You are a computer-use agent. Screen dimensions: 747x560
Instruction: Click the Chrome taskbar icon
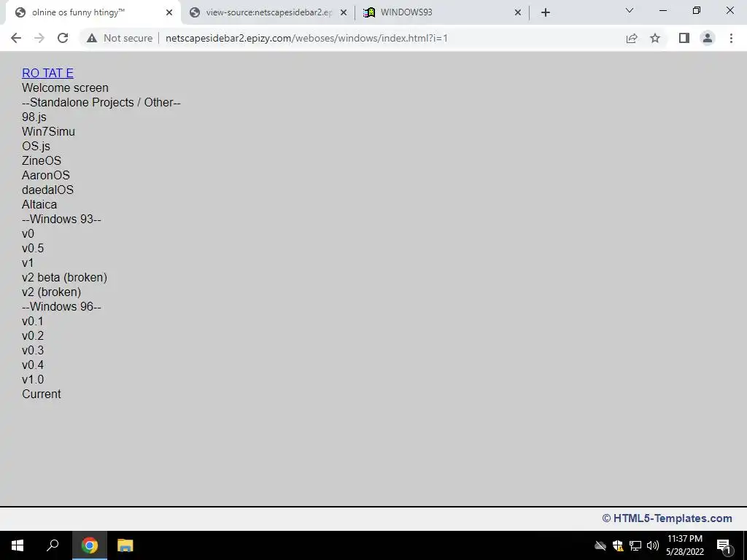[89, 545]
